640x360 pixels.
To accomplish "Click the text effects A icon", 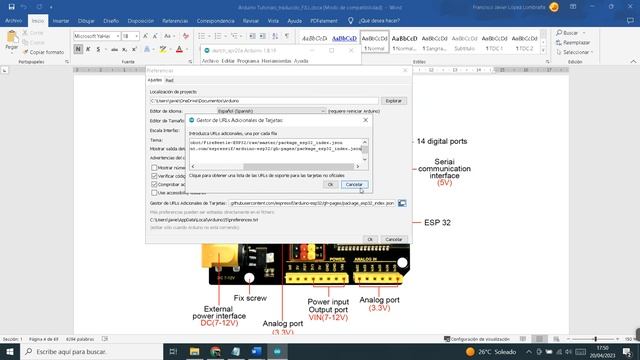I will [x=147, y=49].
